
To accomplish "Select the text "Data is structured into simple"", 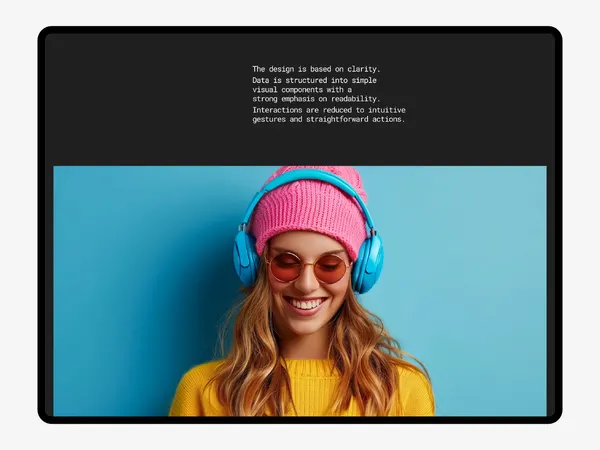I will click(x=314, y=80).
